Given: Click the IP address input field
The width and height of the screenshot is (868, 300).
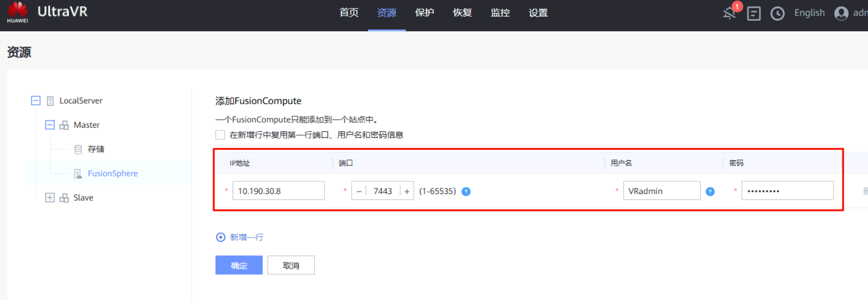Looking at the screenshot, I should (278, 191).
